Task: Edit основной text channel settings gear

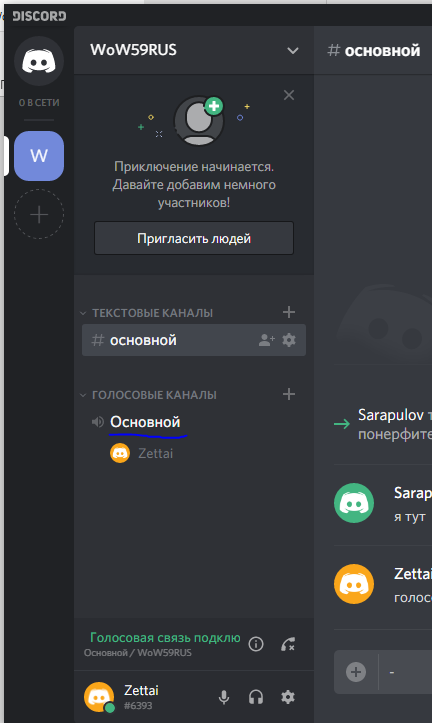Action: [x=289, y=340]
